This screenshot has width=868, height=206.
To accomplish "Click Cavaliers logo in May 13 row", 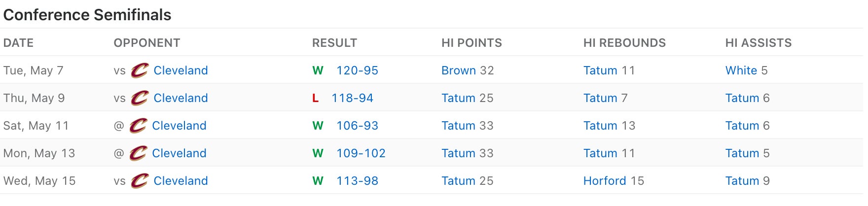I will pyautogui.click(x=138, y=153).
